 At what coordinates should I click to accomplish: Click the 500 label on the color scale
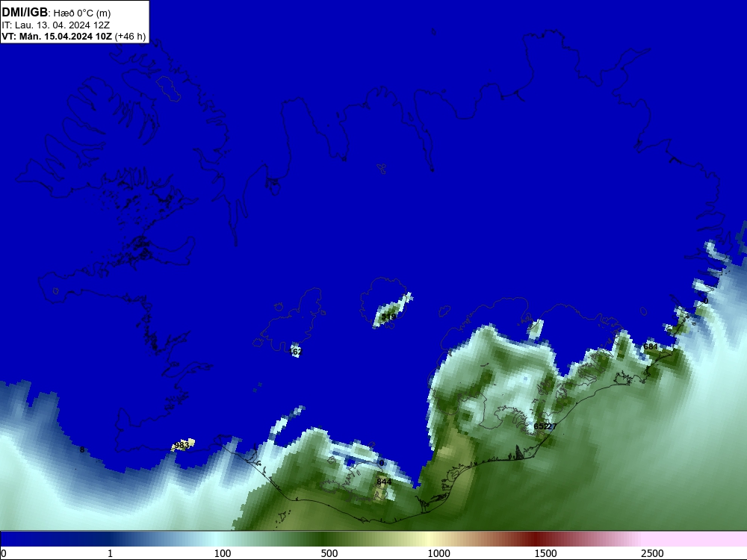coord(329,553)
